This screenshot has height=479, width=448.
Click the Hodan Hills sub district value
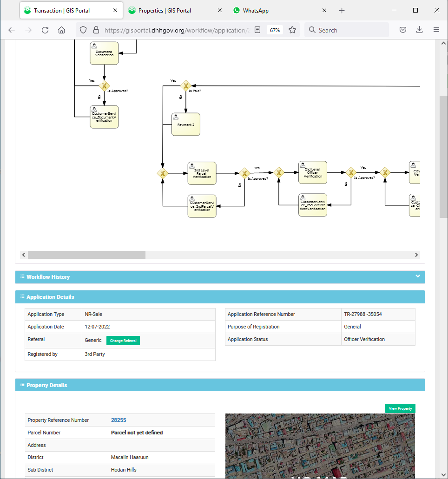pos(124,470)
